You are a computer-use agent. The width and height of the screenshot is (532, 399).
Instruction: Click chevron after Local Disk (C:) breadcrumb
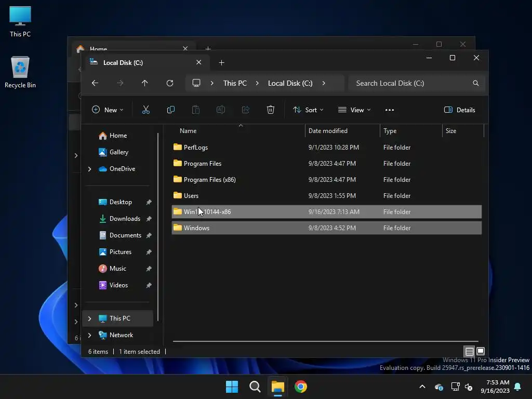(x=324, y=83)
